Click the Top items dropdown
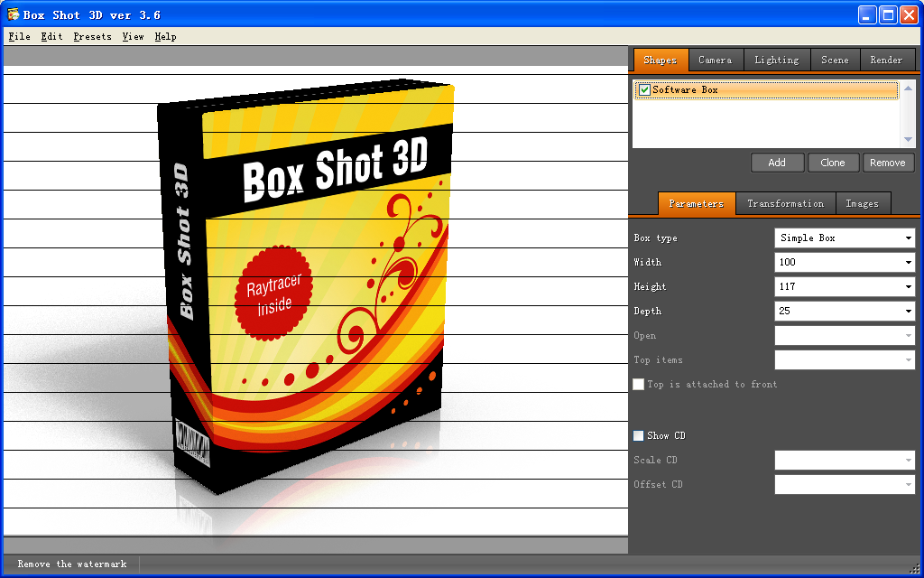This screenshot has width=924, height=578. (845, 359)
